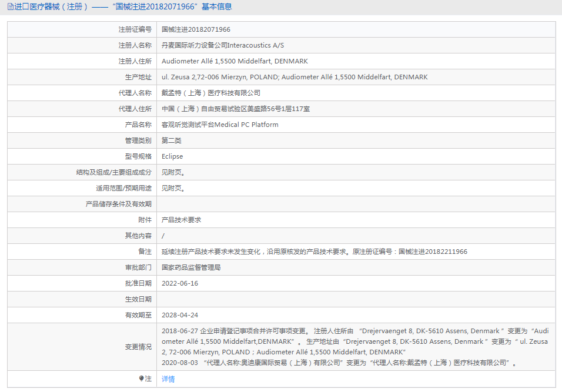Viewport: 562px width, 392px height.
Task: Click the 管理类别 label
Action: (x=138, y=140)
